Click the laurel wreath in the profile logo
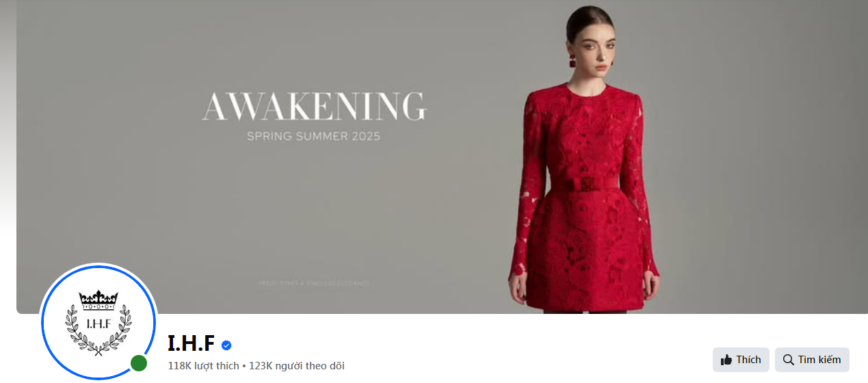 pyautogui.click(x=98, y=330)
